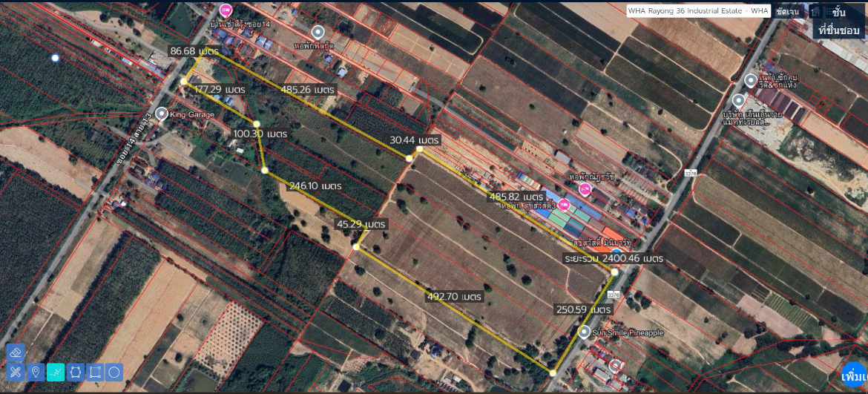Select the polygon drawing tool
868x394 pixels.
coord(75,372)
